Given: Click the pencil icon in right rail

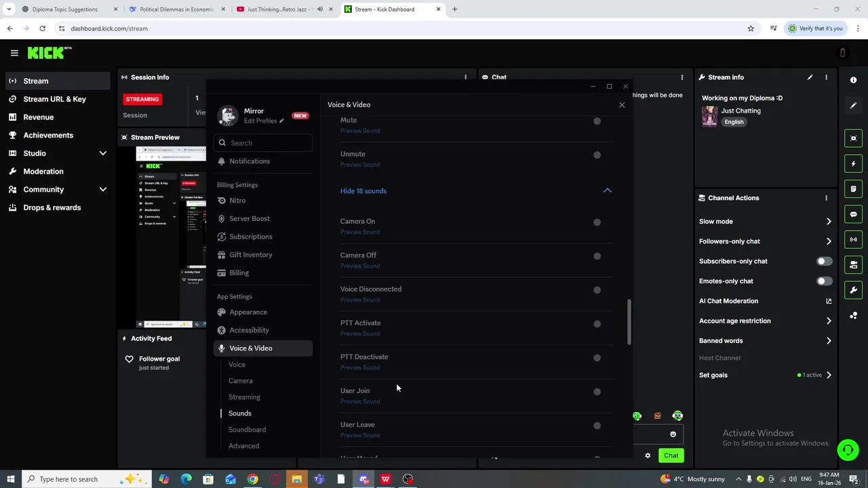Looking at the screenshot, I should [x=853, y=105].
